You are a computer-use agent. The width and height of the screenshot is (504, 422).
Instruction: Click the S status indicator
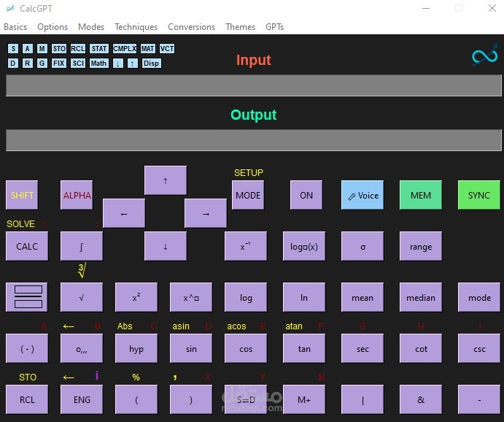click(x=13, y=49)
